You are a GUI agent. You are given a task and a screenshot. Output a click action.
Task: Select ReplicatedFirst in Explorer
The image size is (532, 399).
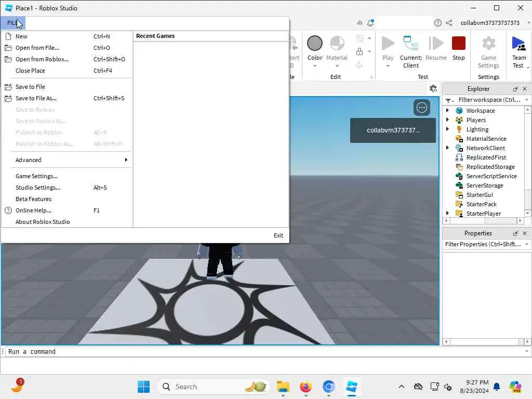coord(486,157)
